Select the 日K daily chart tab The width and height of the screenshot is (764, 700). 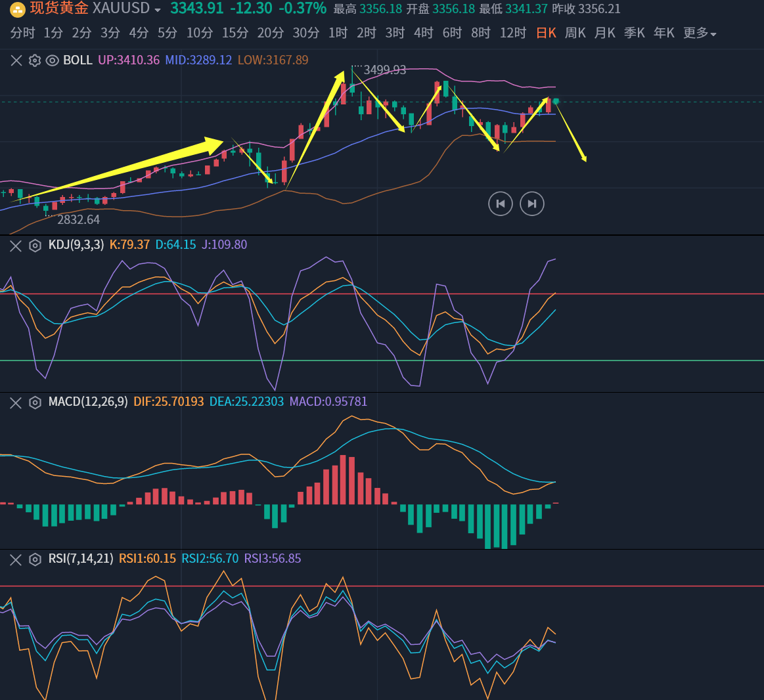click(x=546, y=33)
